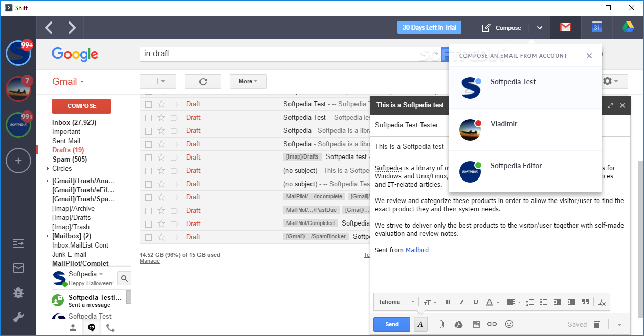
Task: Open the Gmail app icon in top bar
Action: pyautogui.click(x=566, y=28)
